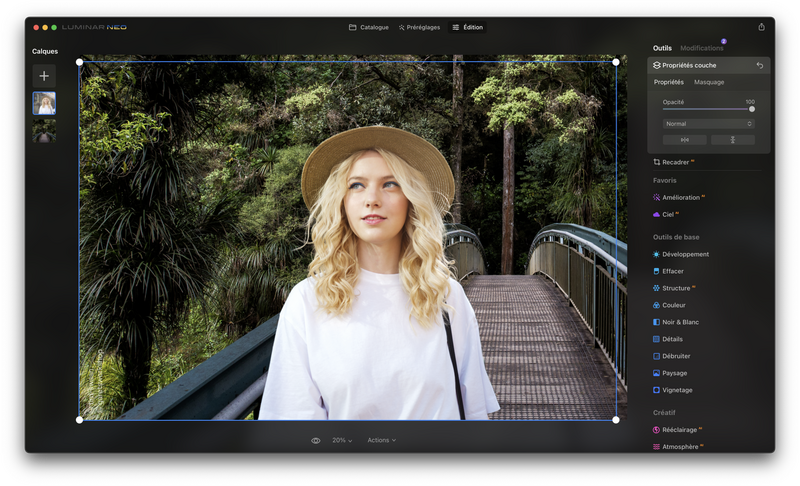Adjust the Opacité slider handle
800x486 pixels.
coord(752,109)
